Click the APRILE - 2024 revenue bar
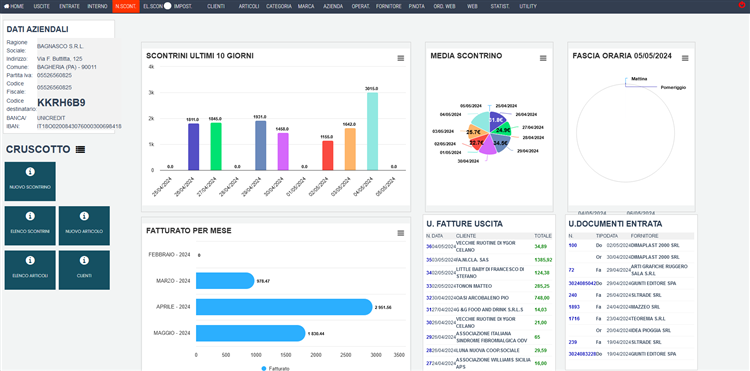The height and width of the screenshot is (371, 750). pos(284,307)
